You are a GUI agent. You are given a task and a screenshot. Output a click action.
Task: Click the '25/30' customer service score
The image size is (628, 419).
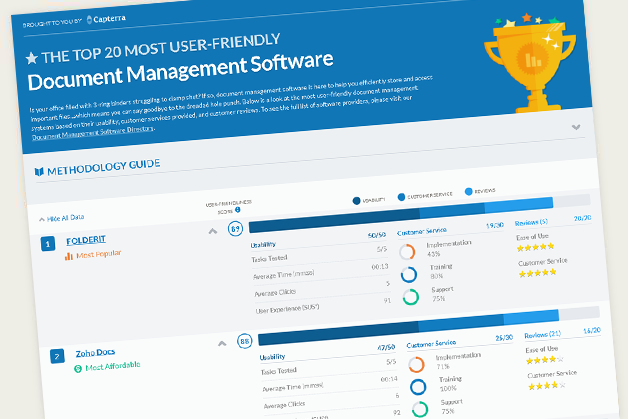[504, 338]
